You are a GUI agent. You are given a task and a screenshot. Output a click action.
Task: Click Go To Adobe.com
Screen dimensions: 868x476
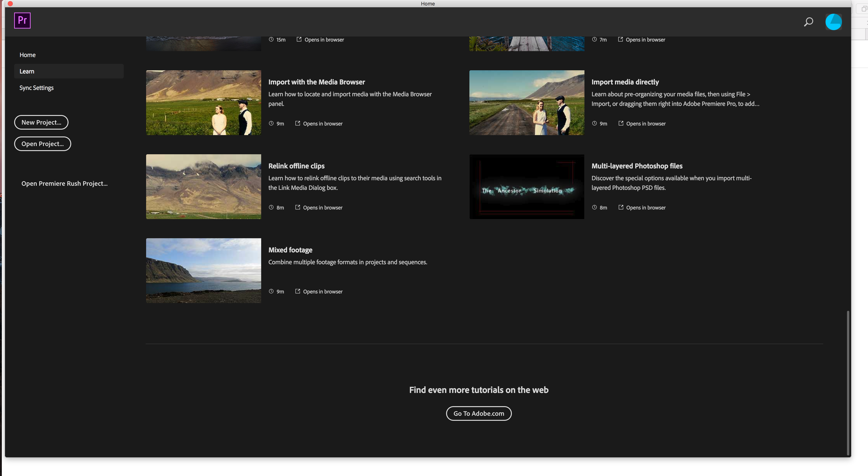pyautogui.click(x=479, y=413)
